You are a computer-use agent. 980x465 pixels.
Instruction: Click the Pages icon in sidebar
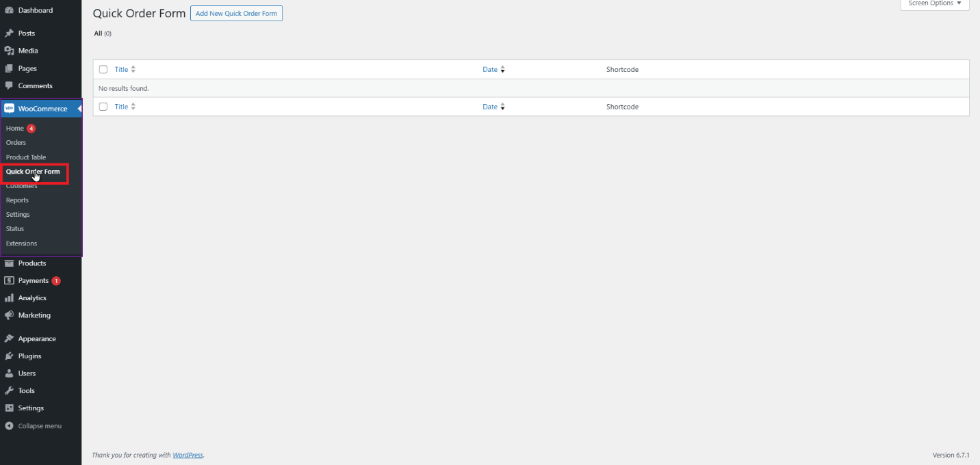(9, 68)
